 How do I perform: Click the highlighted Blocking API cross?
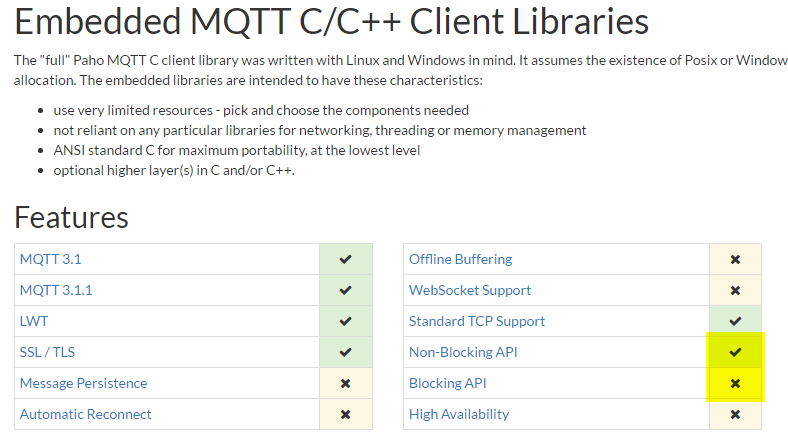(735, 383)
